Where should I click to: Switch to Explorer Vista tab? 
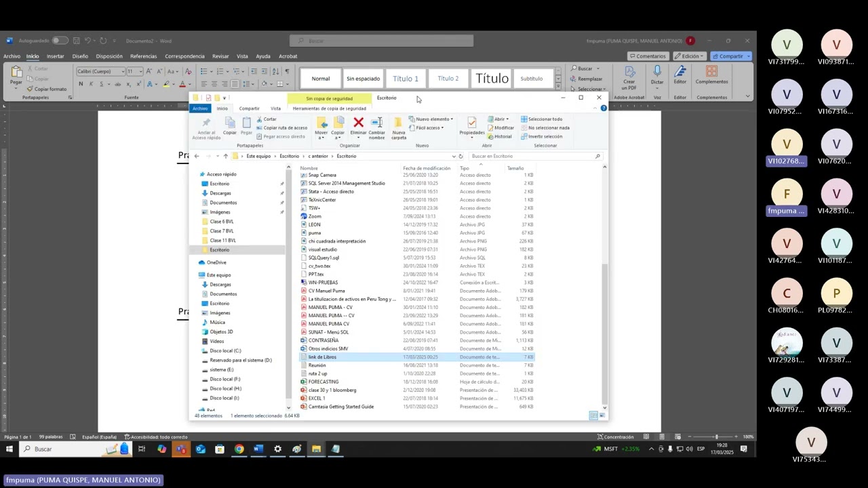coord(275,108)
